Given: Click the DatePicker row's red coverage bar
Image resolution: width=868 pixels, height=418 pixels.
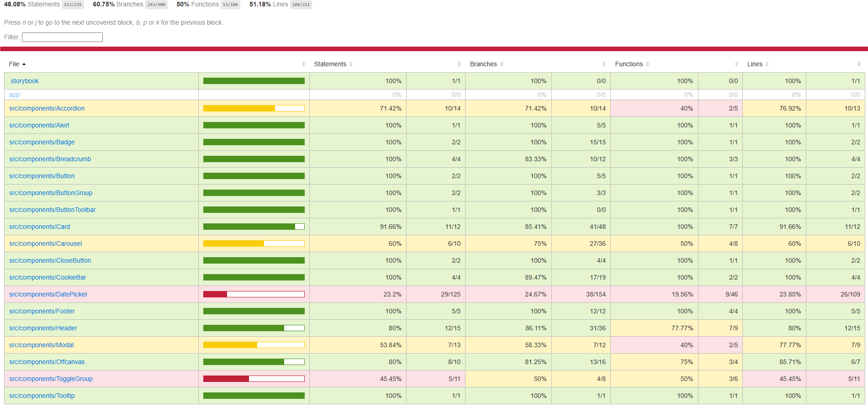Looking at the screenshot, I should coord(254,294).
